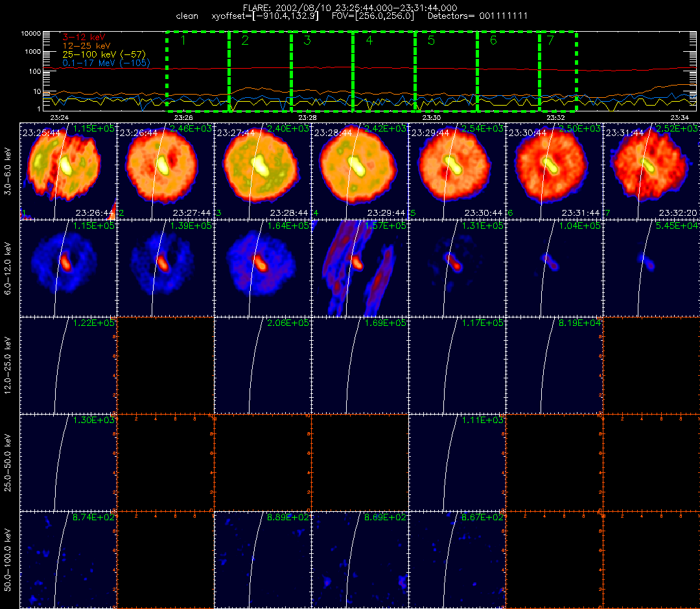Viewport: 700px width, 609px height.
Task: Open the 50.0-100.0 keV image labeled 8.67E+02
Action: click(x=457, y=560)
